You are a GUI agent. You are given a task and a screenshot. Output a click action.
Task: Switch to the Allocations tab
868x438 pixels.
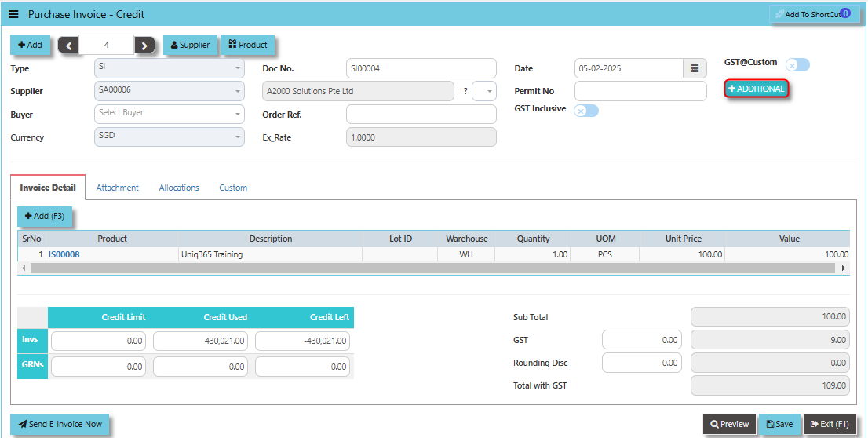(179, 188)
